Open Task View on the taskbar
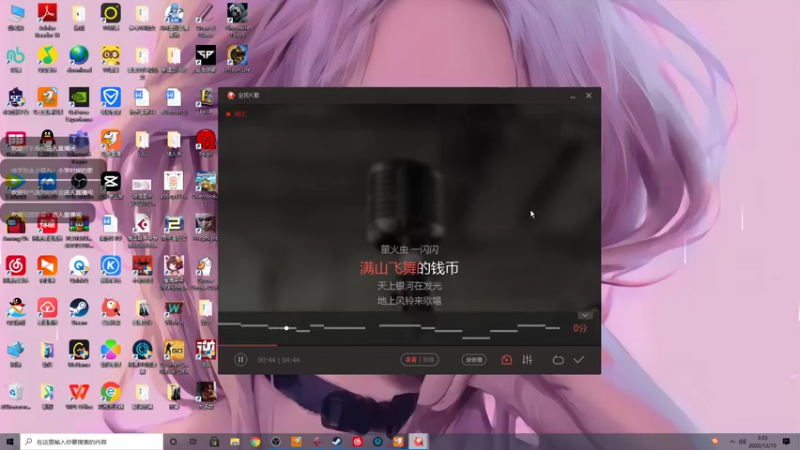 [193, 441]
